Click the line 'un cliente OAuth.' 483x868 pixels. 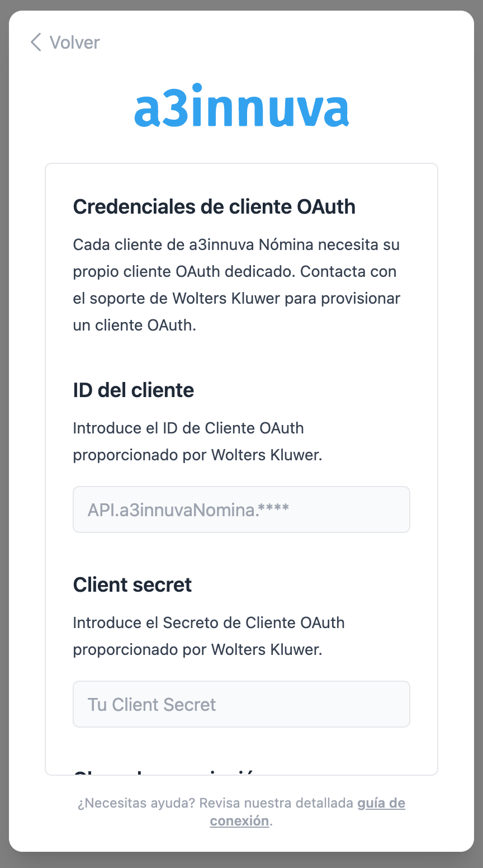pos(134,325)
